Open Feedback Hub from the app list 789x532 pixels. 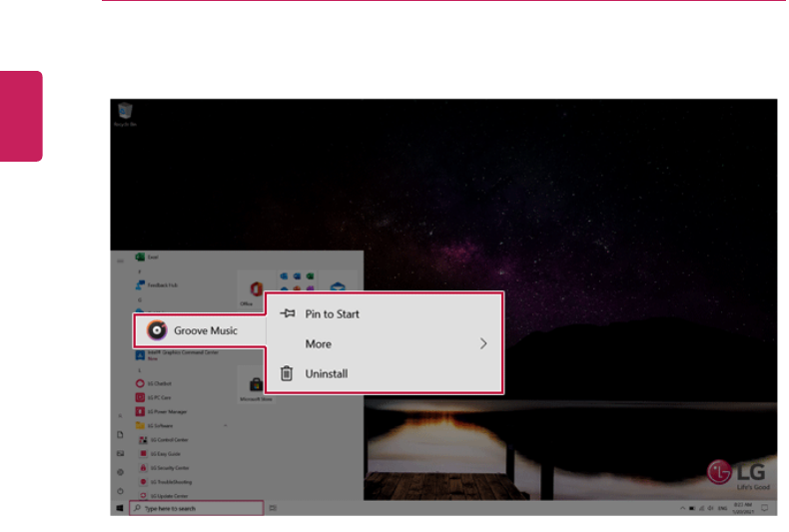coord(157,285)
